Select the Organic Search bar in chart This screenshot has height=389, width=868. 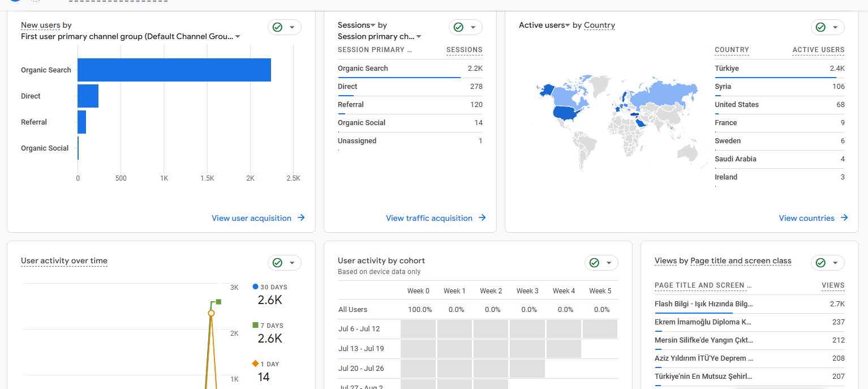click(x=174, y=70)
